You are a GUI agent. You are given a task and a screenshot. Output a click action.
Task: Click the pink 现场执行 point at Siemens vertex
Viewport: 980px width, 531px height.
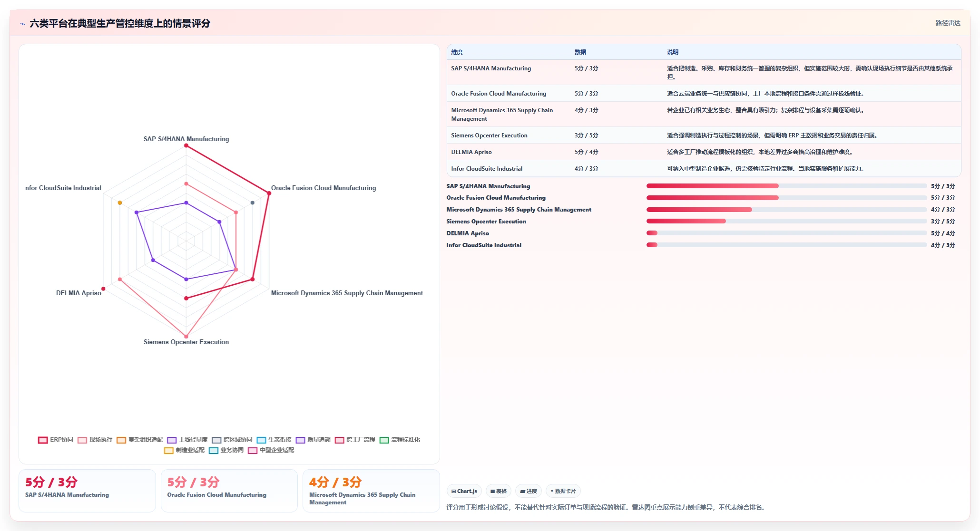click(186, 337)
